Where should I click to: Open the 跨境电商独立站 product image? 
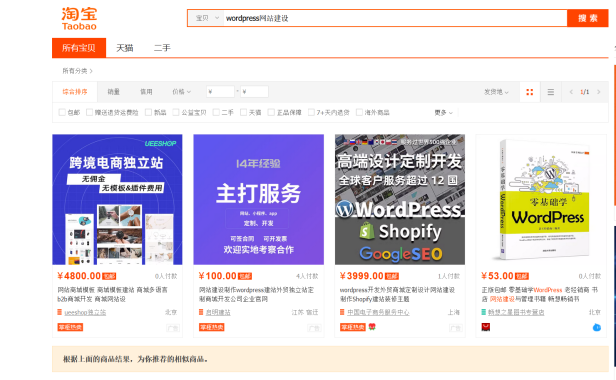coord(117,200)
